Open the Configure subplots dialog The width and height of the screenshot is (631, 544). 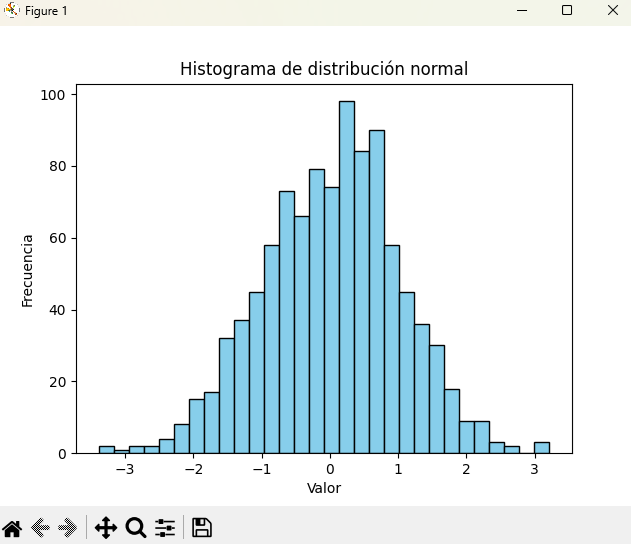(165, 527)
